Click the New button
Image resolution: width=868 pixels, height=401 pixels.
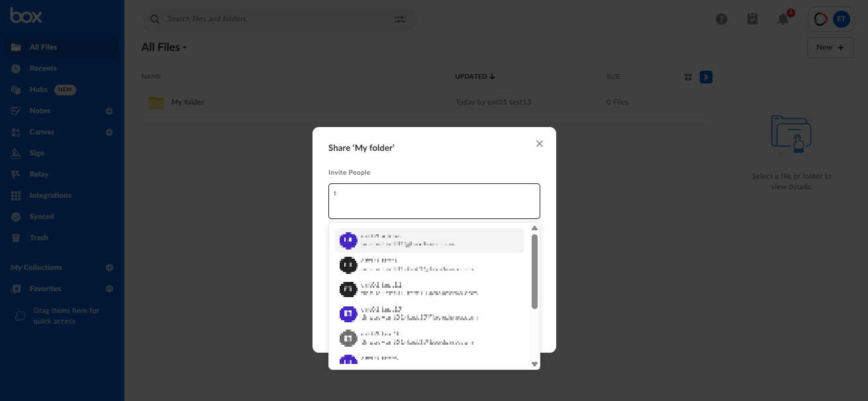point(830,48)
